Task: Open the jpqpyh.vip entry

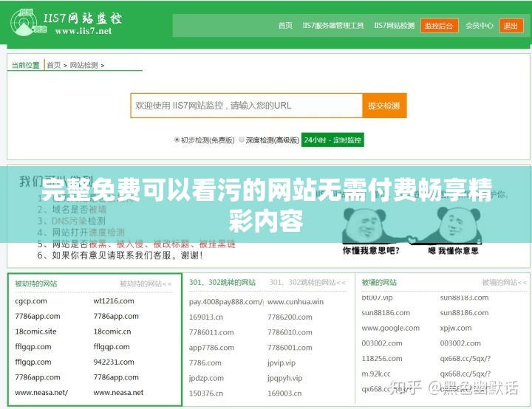Action: coord(284,378)
